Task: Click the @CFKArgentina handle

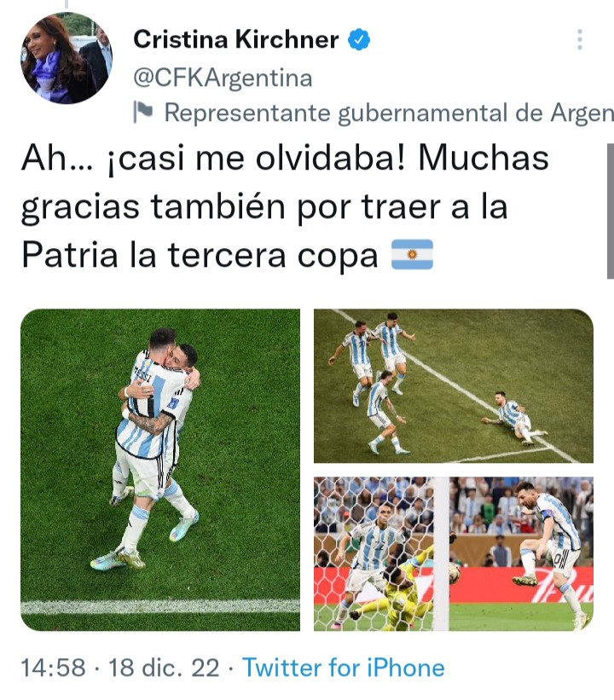Action: (x=223, y=78)
